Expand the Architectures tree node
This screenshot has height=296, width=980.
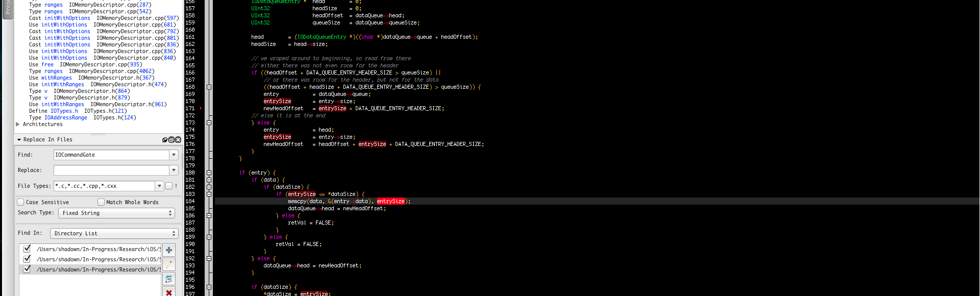coord(18,124)
